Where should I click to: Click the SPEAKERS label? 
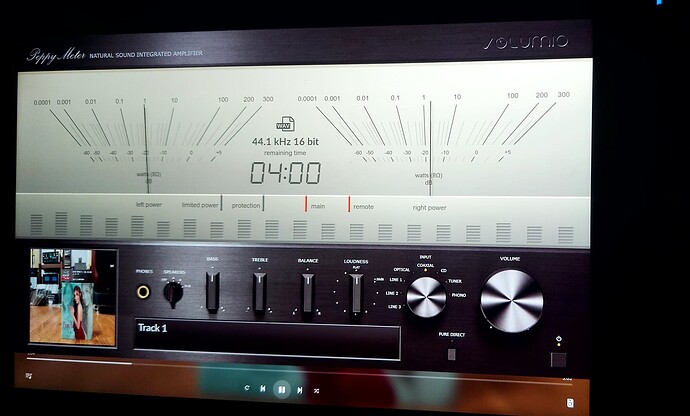(x=174, y=272)
